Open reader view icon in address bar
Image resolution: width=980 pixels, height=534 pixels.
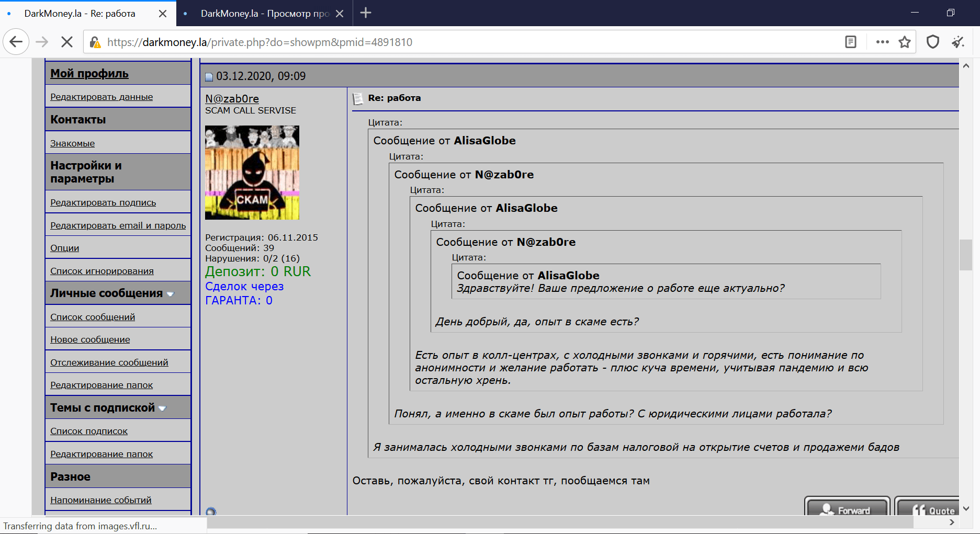851,42
